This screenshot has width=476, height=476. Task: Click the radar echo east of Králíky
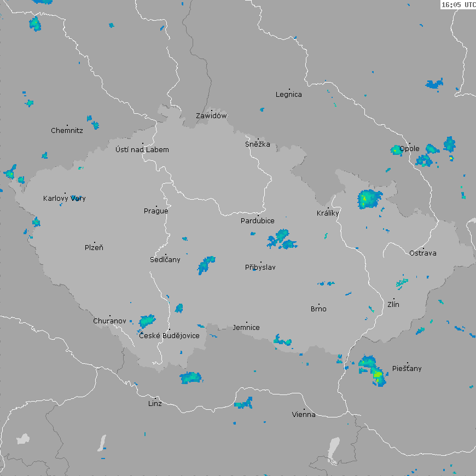coord(369,198)
